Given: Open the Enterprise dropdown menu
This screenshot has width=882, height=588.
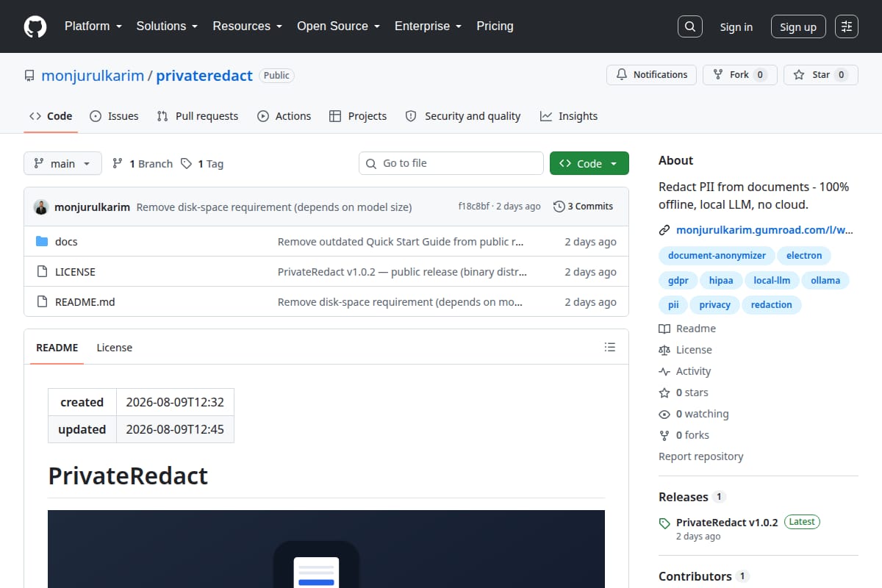Looking at the screenshot, I should coord(428,26).
